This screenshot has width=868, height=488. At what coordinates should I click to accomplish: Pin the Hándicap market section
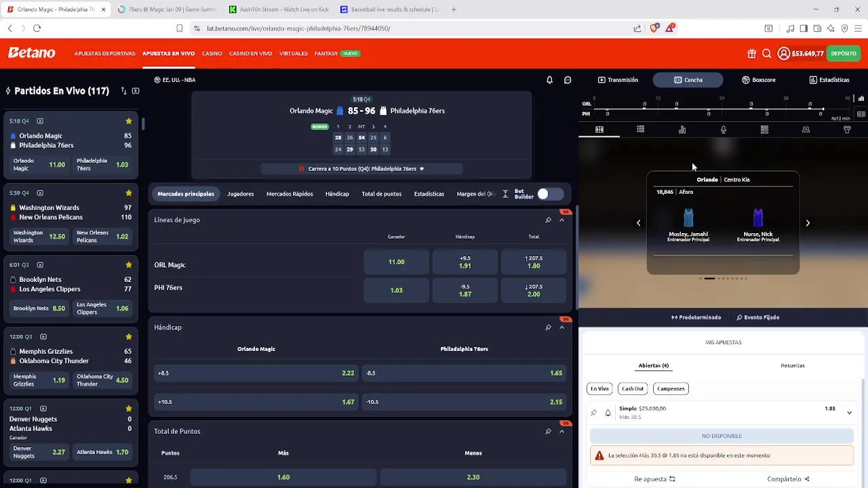click(x=548, y=327)
